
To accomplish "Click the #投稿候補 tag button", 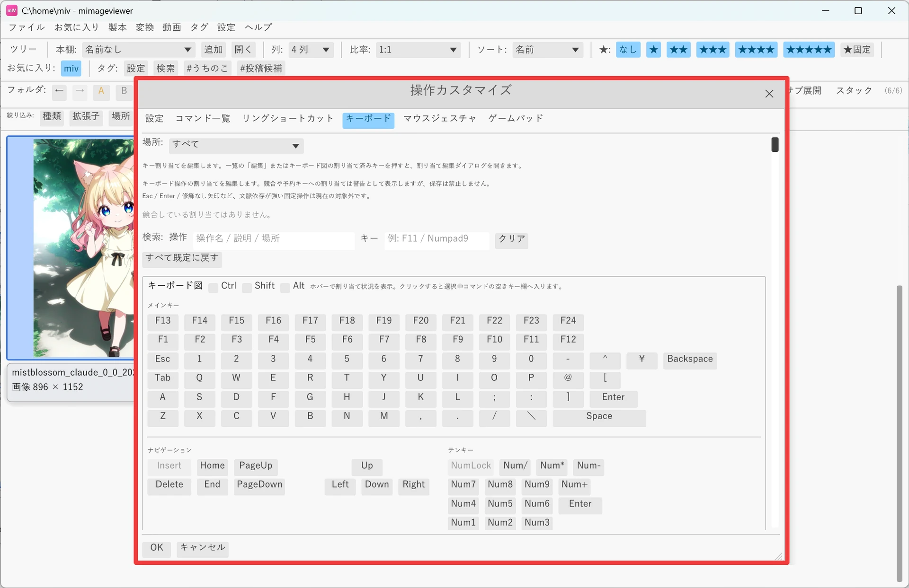I will 261,69.
